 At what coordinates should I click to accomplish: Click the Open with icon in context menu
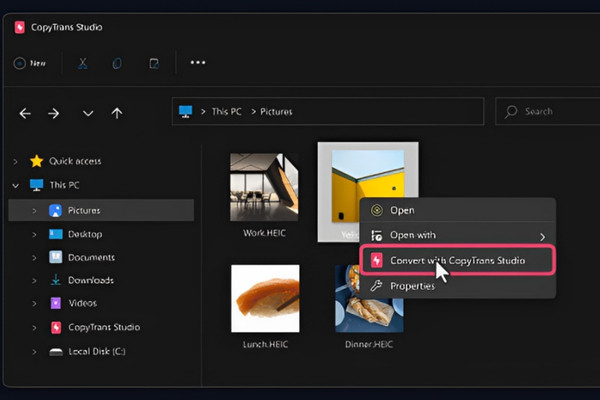(x=377, y=235)
